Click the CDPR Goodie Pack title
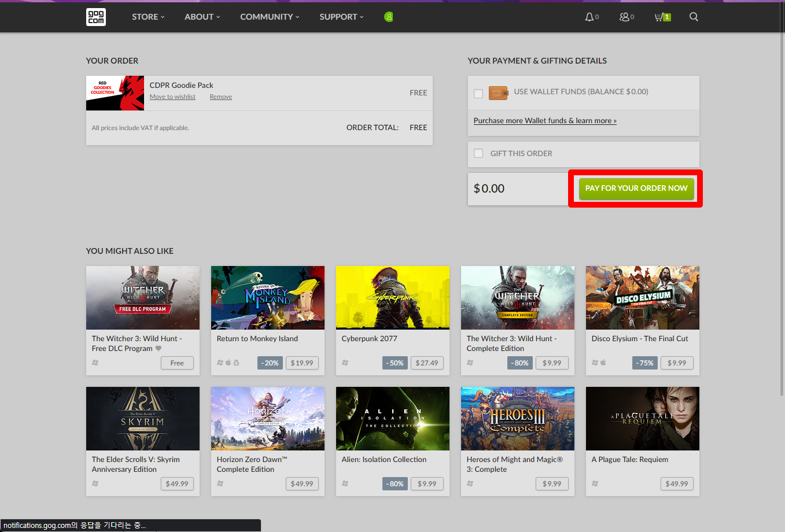The width and height of the screenshot is (785, 532). [182, 85]
